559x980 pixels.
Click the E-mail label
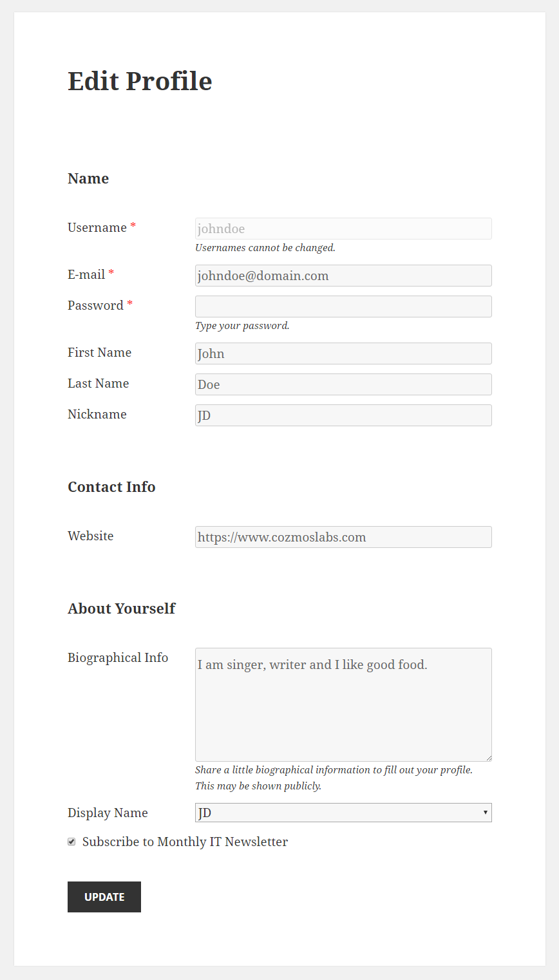(x=86, y=274)
